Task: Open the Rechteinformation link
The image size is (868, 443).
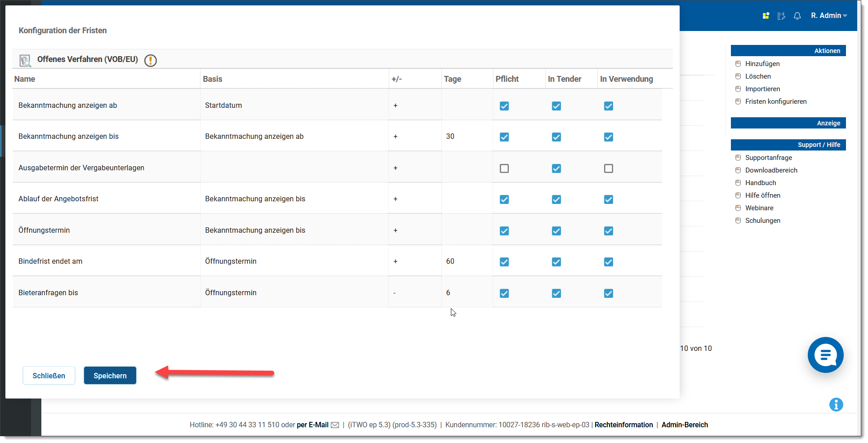Action: (623, 425)
